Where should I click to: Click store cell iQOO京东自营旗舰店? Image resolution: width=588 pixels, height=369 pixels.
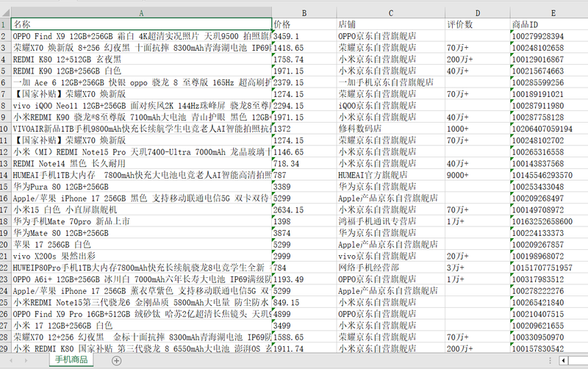pos(391,105)
